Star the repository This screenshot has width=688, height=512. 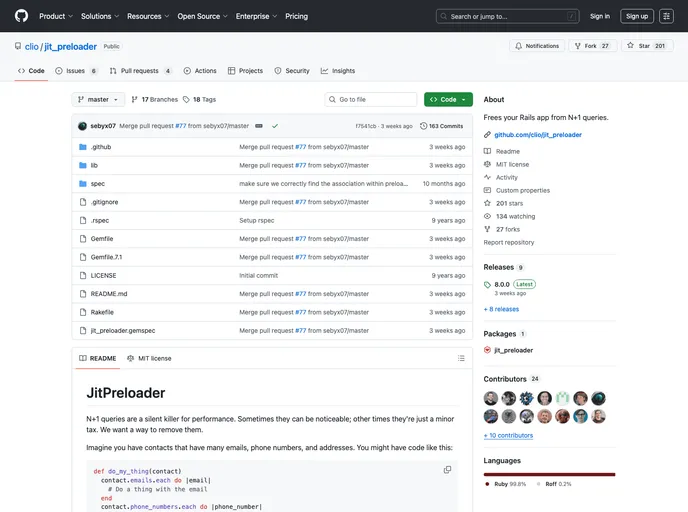[647, 46]
